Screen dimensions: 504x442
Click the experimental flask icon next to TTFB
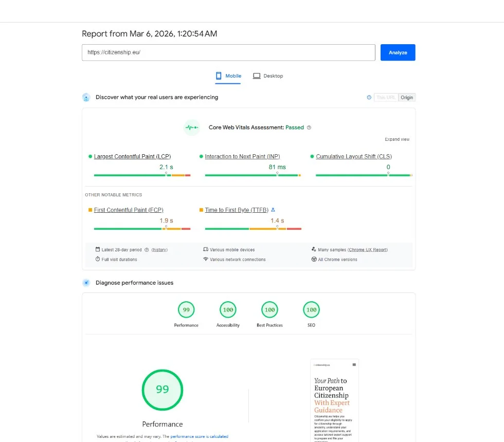pyautogui.click(x=273, y=210)
